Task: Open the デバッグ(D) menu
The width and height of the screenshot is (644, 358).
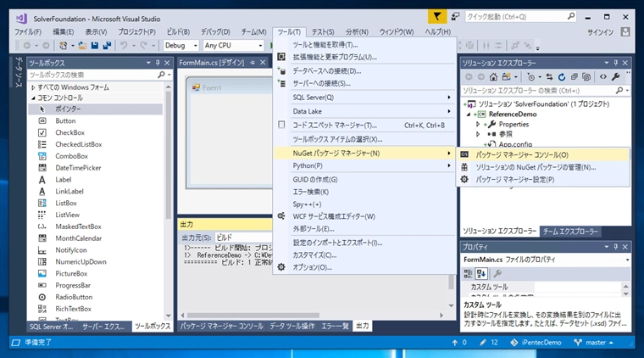Action: coord(215,31)
